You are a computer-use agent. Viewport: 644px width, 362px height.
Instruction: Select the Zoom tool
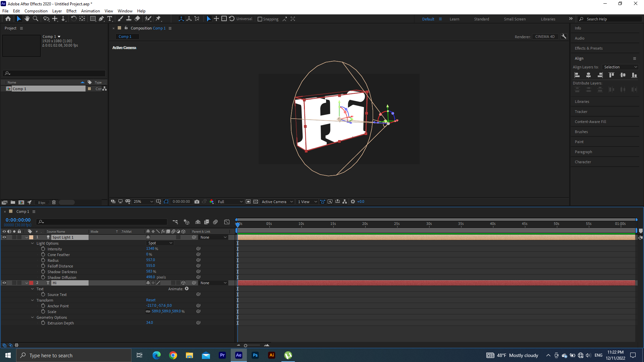(x=35, y=19)
